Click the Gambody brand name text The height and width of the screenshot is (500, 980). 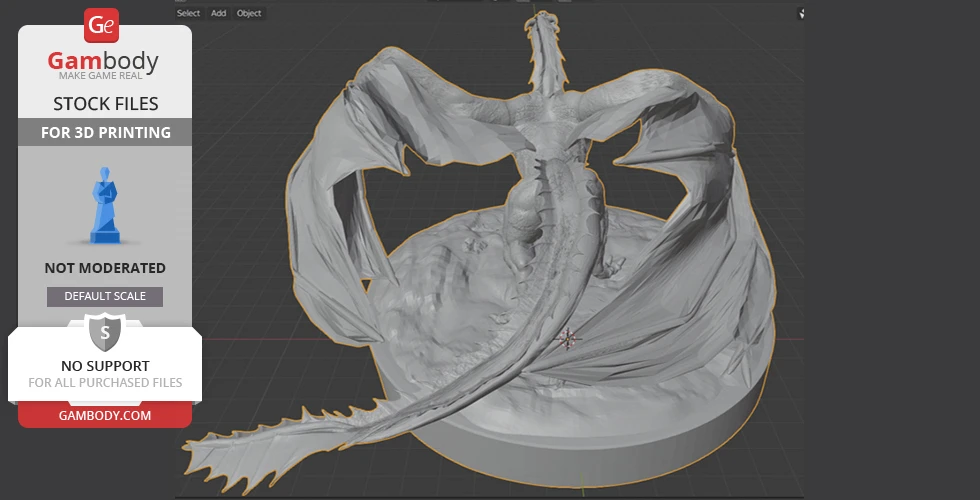click(103, 62)
